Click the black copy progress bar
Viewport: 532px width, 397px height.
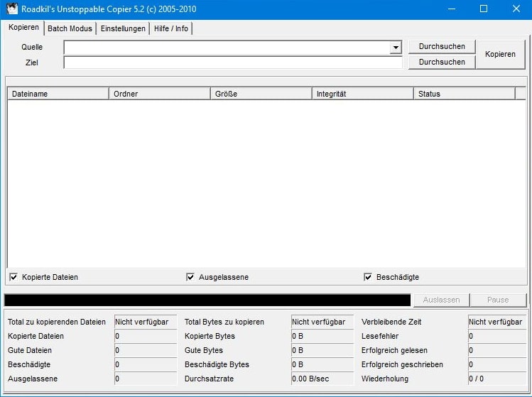tap(207, 300)
